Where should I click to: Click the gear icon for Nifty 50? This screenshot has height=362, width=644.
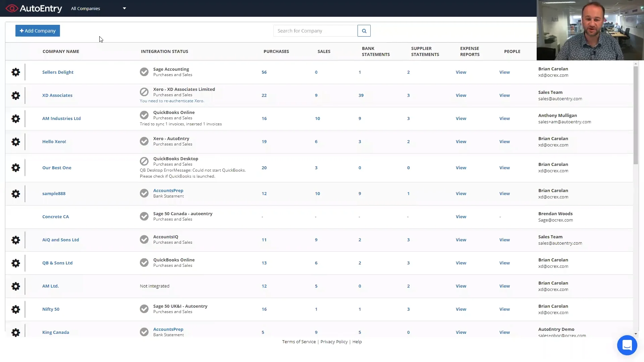pyautogui.click(x=16, y=309)
